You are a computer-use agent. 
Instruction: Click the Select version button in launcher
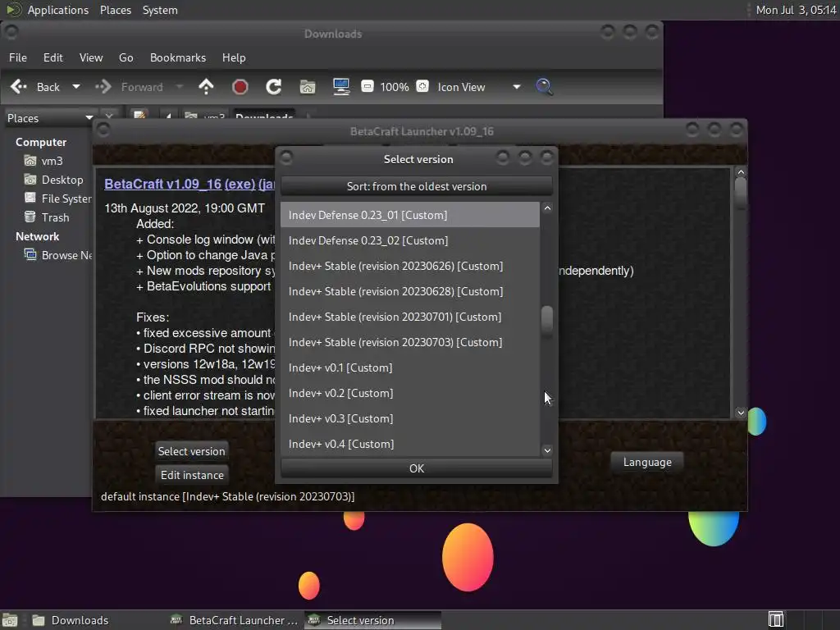[x=191, y=451]
